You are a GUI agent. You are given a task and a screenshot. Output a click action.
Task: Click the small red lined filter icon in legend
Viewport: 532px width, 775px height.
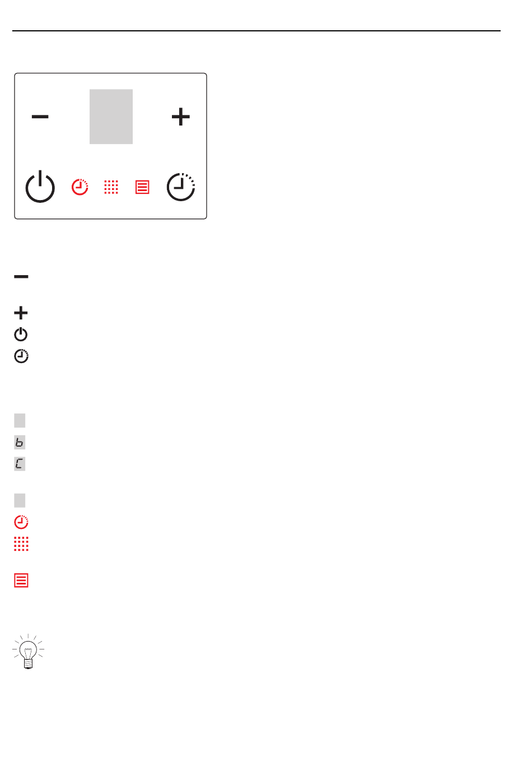21,580
